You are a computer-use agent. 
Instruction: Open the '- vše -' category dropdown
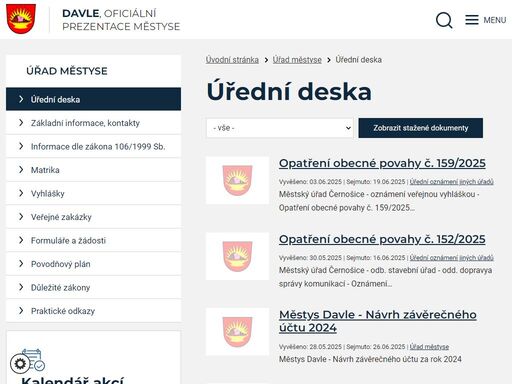tap(280, 128)
